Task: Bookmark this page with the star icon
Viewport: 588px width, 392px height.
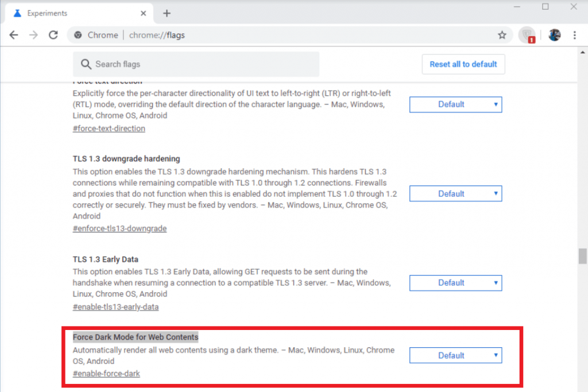Action: pyautogui.click(x=502, y=35)
